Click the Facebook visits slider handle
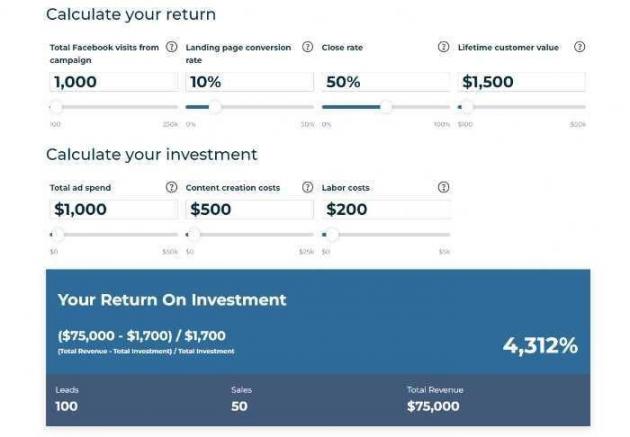This screenshot has height=437, width=630. coord(56,107)
